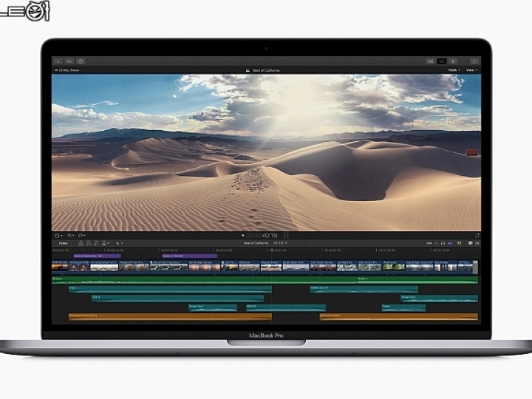This screenshot has width=532, height=399.
Task: Select the Palace of Fine Arts clip thumbnail
Action: [x=134, y=266]
